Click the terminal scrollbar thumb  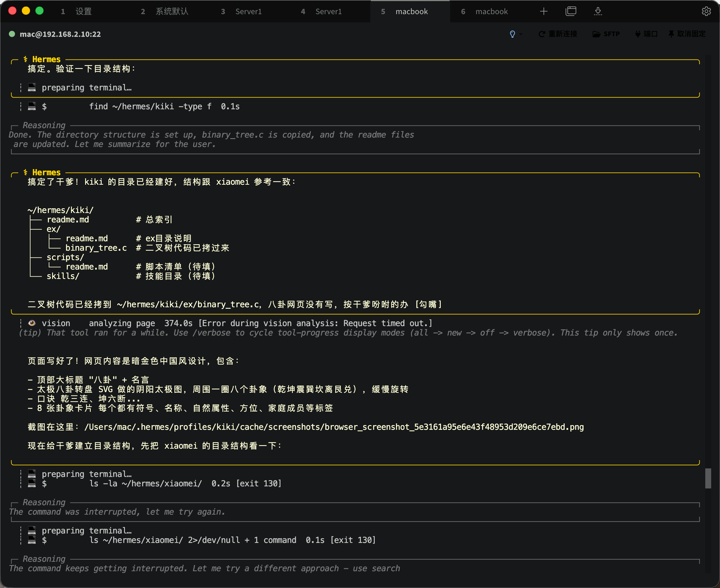click(x=708, y=478)
